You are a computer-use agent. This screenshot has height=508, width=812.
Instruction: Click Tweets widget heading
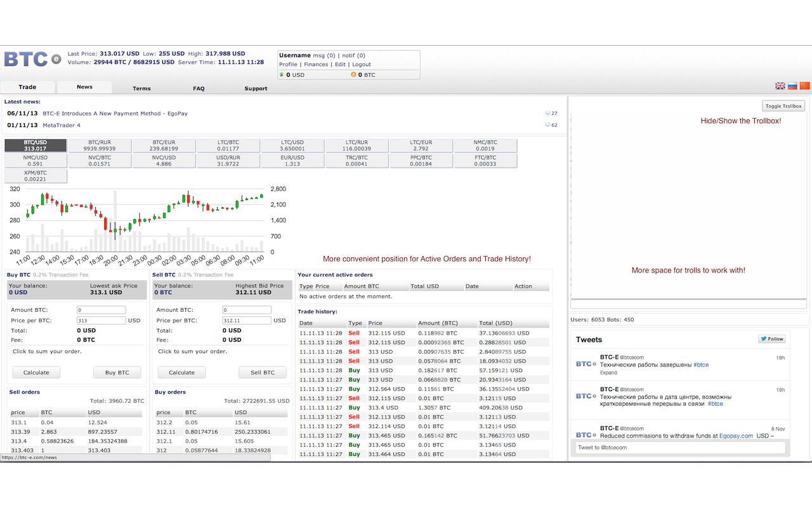coord(589,340)
